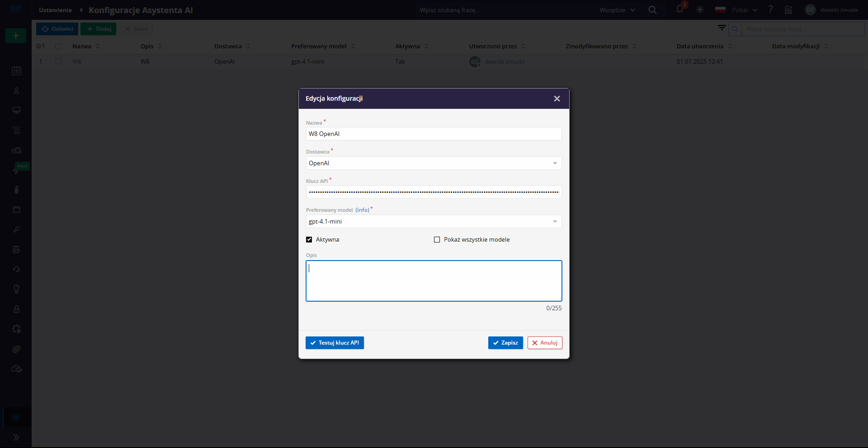
Task: Sort by the Preferowany model column
Action: (323, 46)
